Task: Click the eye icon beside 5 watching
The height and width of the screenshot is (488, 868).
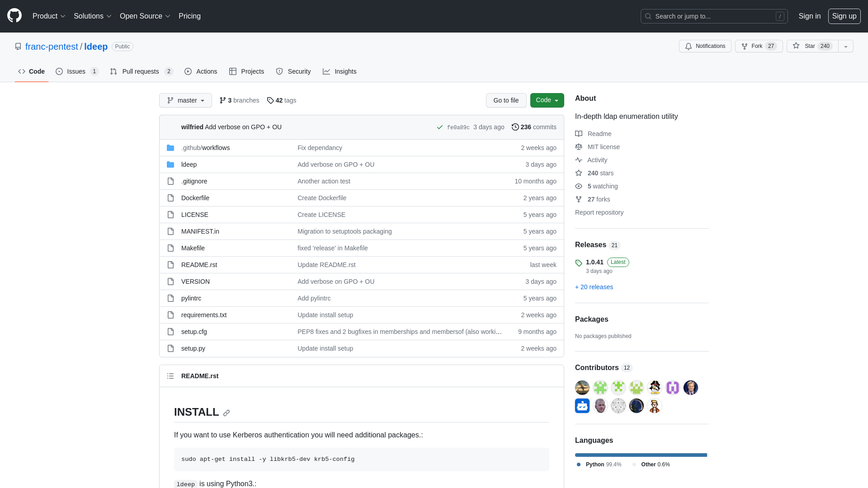Action: point(579,186)
